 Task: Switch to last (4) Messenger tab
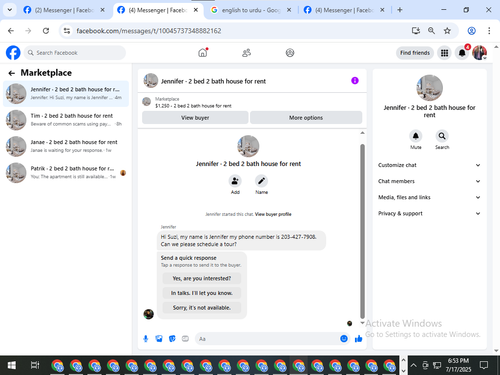344,10
